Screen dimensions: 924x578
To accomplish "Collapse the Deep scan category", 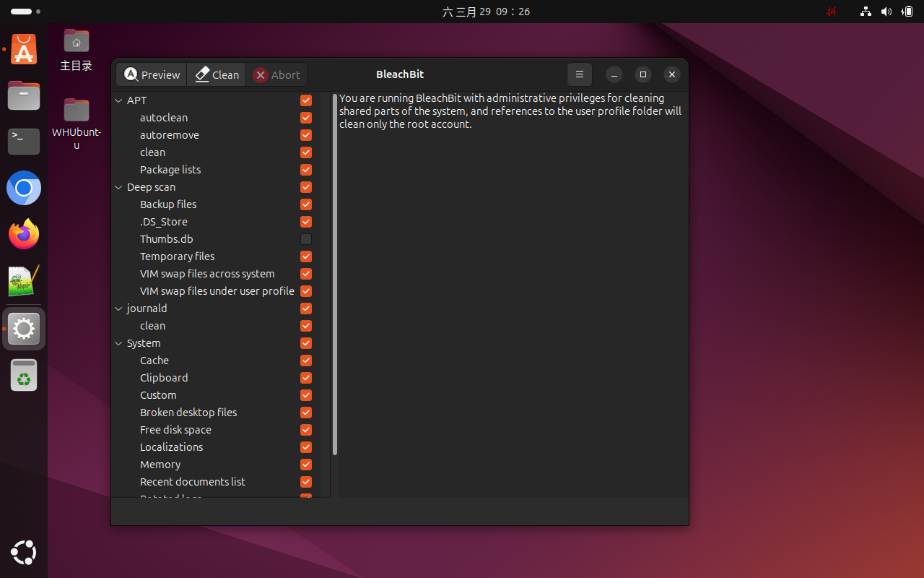I will click(119, 187).
